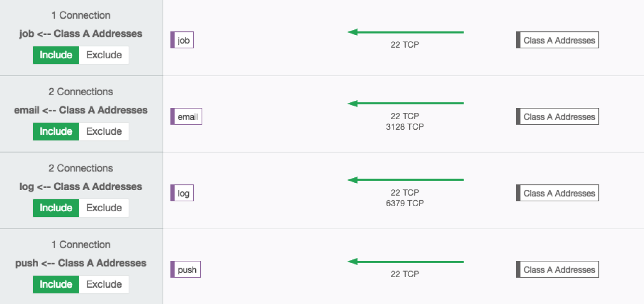Exclude the job connection rule

104,55
